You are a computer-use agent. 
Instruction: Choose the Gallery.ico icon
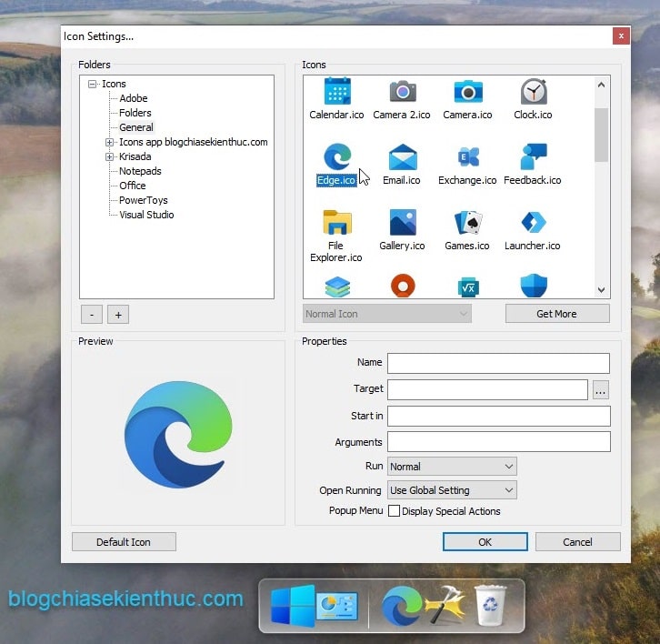402,230
